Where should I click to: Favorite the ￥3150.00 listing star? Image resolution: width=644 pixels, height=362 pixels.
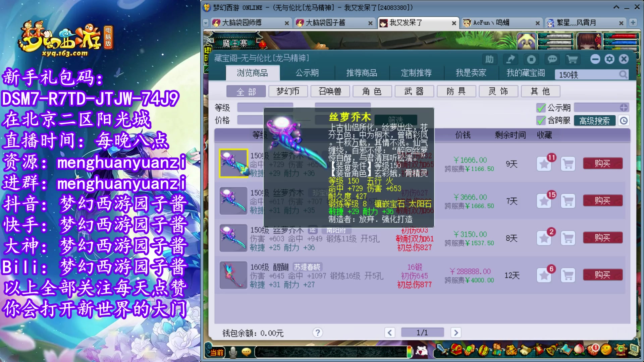(x=544, y=238)
